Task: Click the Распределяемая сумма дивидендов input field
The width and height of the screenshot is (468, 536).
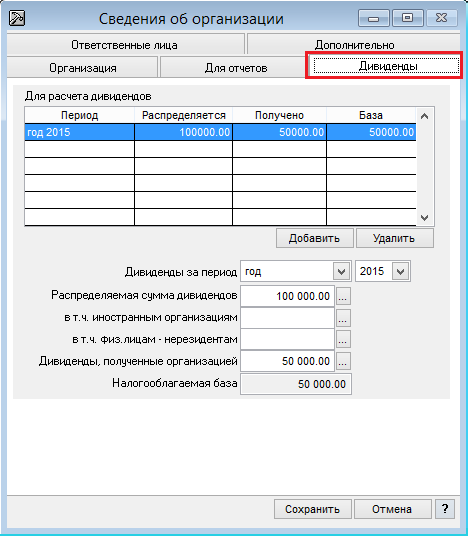Action: pyautogui.click(x=287, y=296)
